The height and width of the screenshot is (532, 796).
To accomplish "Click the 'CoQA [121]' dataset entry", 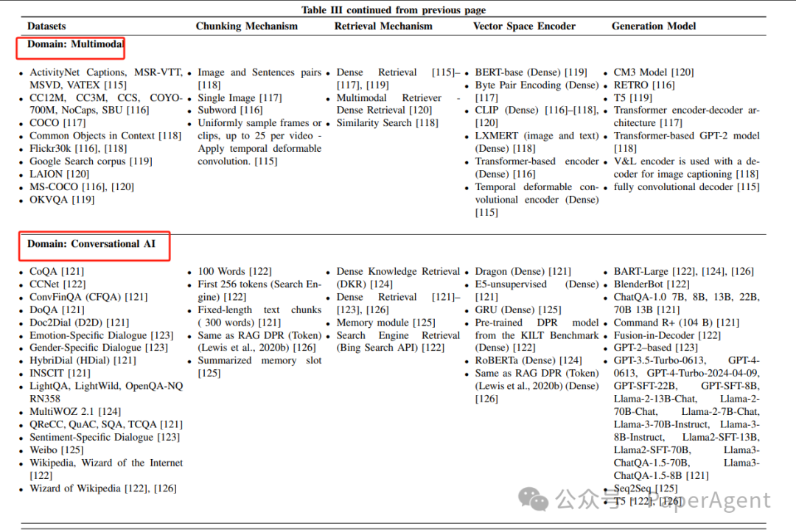I will pyautogui.click(x=57, y=272).
